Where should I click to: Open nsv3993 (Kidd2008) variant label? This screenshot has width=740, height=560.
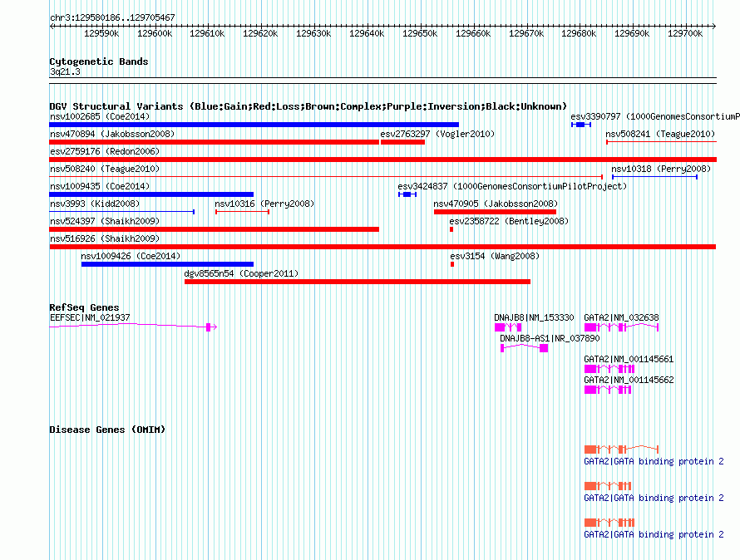click(x=95, y=204)
